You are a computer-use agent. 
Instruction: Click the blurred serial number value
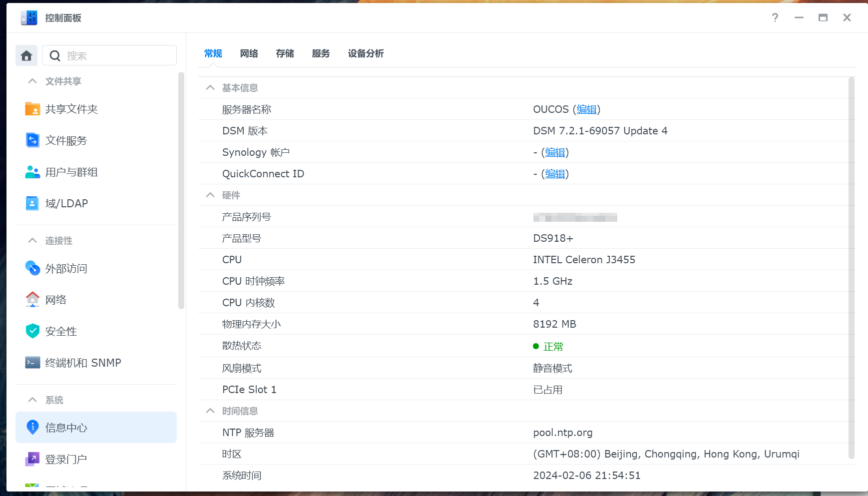(575, 217)
